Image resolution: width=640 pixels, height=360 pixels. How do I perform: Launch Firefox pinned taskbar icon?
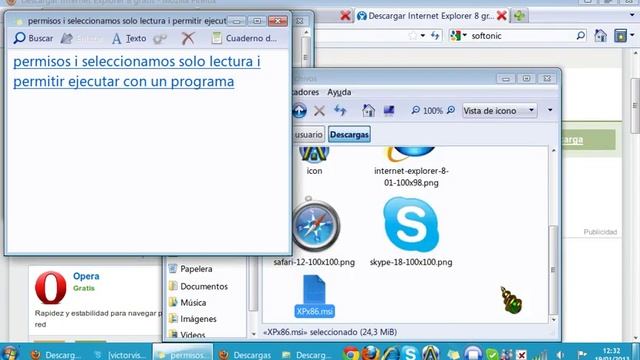(371, 353)
